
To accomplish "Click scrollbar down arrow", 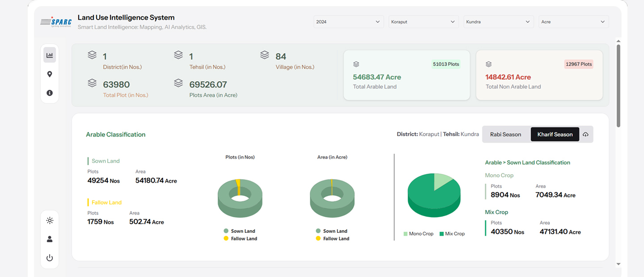I will [619, 264].
